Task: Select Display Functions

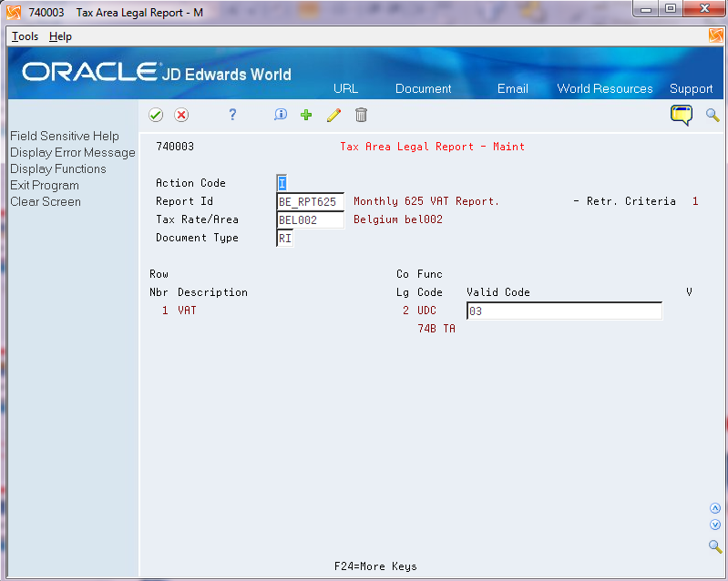Action: point(58,168)
